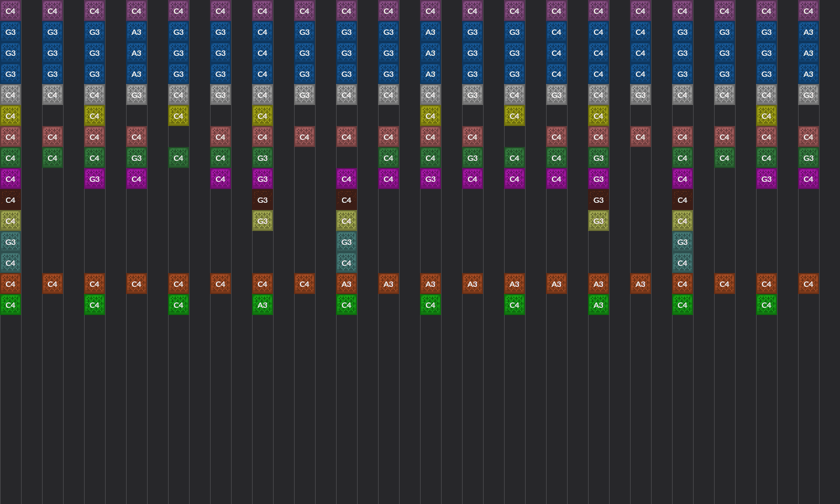Viewport: 840px width, 504px height.
Task: Click the purple C4 pad in the last column
Action: click(x=808, y=10)
